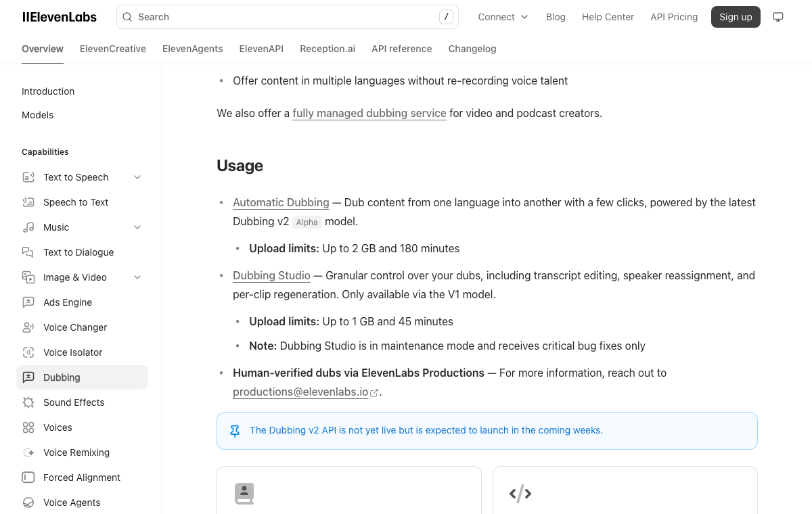Follow the fully managed dubbing service link

(369, 113)
